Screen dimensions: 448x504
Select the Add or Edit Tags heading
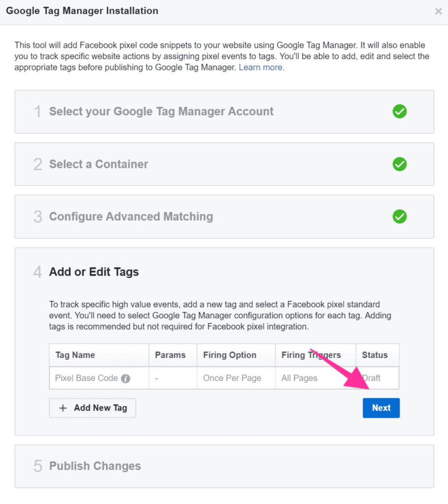[x=94, y=272]
